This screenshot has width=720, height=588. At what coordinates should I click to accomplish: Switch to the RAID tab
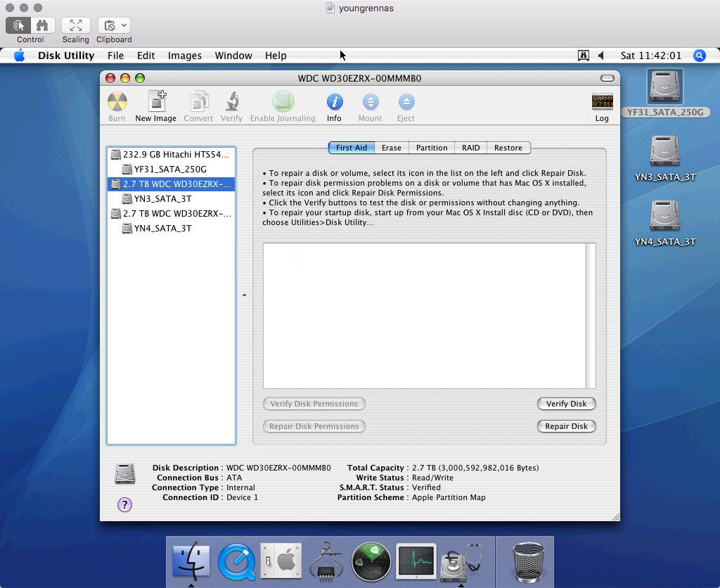(x=470, y=148)
